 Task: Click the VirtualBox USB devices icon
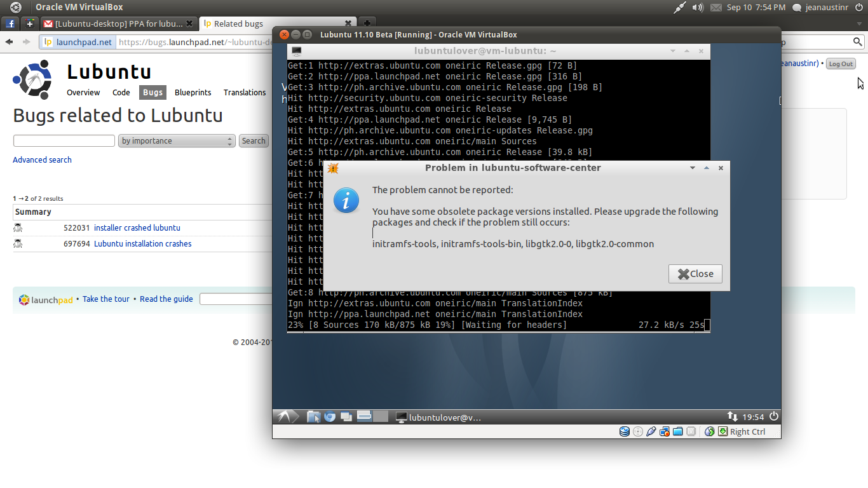pyautogui.click(x=651, y=431)
